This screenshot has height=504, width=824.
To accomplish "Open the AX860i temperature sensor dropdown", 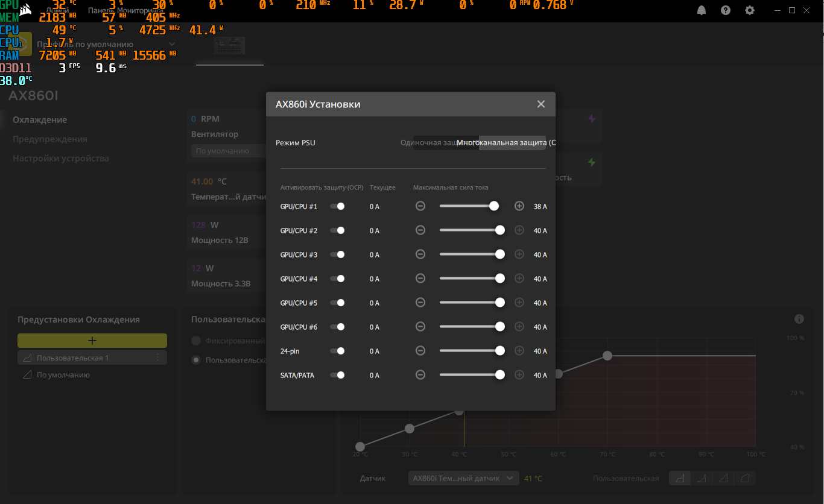I will tap(463, 478).
